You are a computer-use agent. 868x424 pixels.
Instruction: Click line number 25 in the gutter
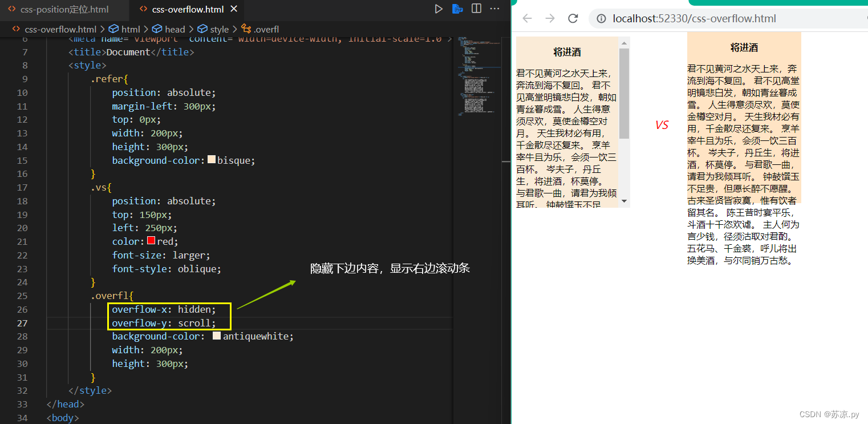22,296
